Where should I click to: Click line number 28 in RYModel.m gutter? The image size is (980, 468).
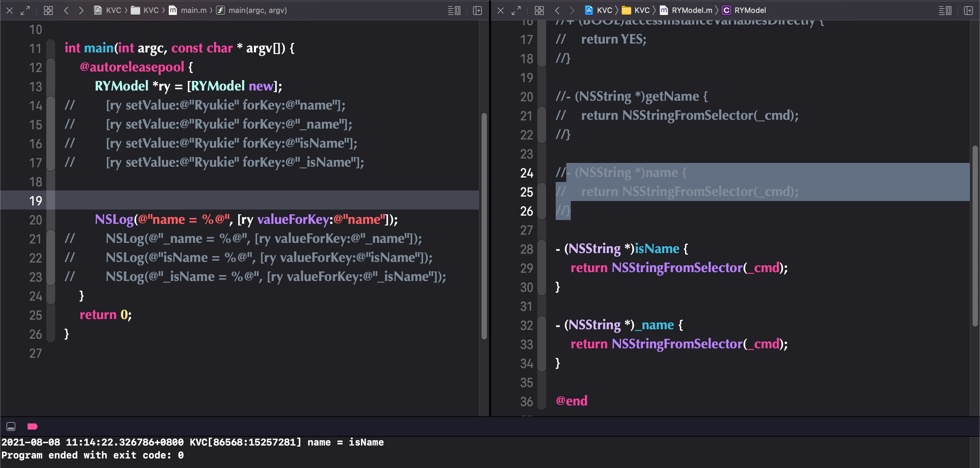click(x=526, y=249)
